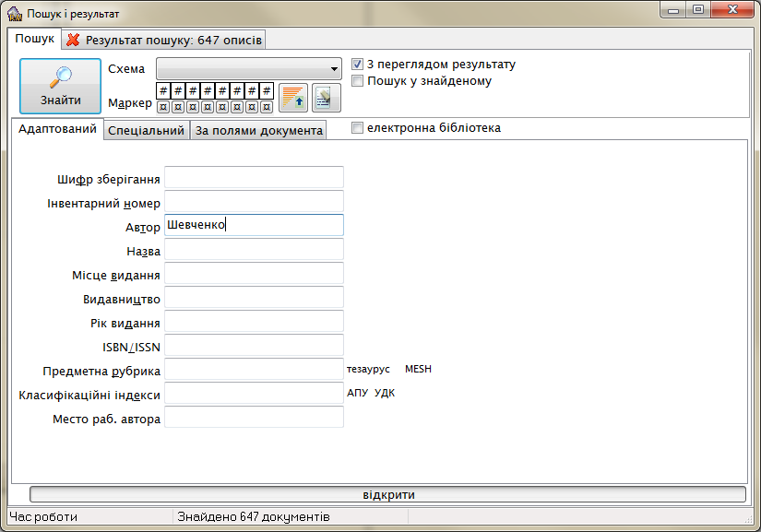Switch to the Спеціальний tab

(147, 131)
